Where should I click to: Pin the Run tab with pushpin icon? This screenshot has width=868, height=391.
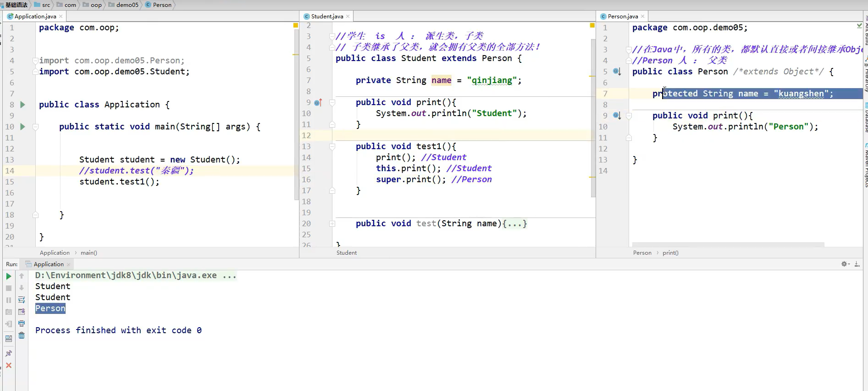tap(8, 353)
